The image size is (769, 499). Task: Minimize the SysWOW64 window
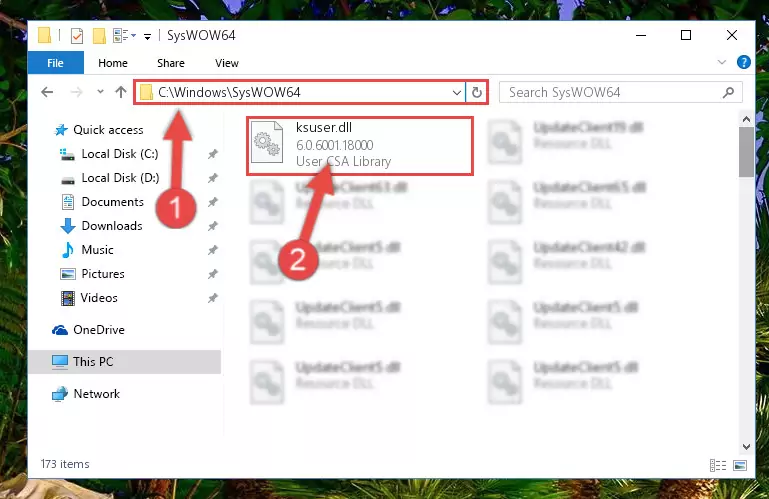[641, 35]
